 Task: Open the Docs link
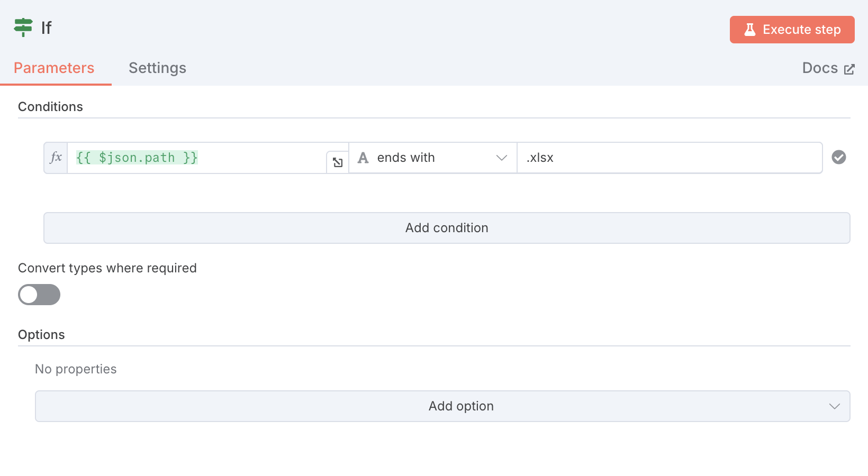820,68
